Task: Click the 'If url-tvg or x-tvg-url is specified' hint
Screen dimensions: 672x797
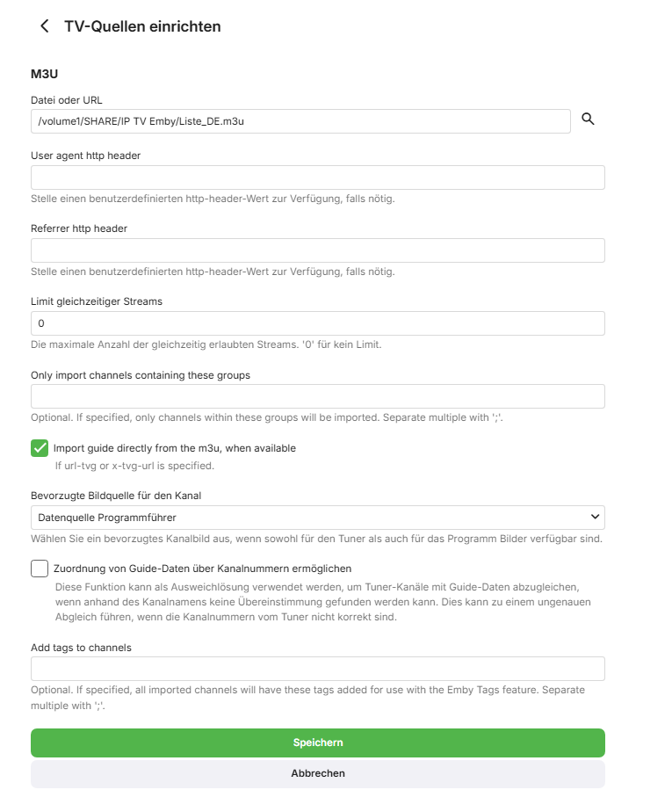Action: (134, 466)
